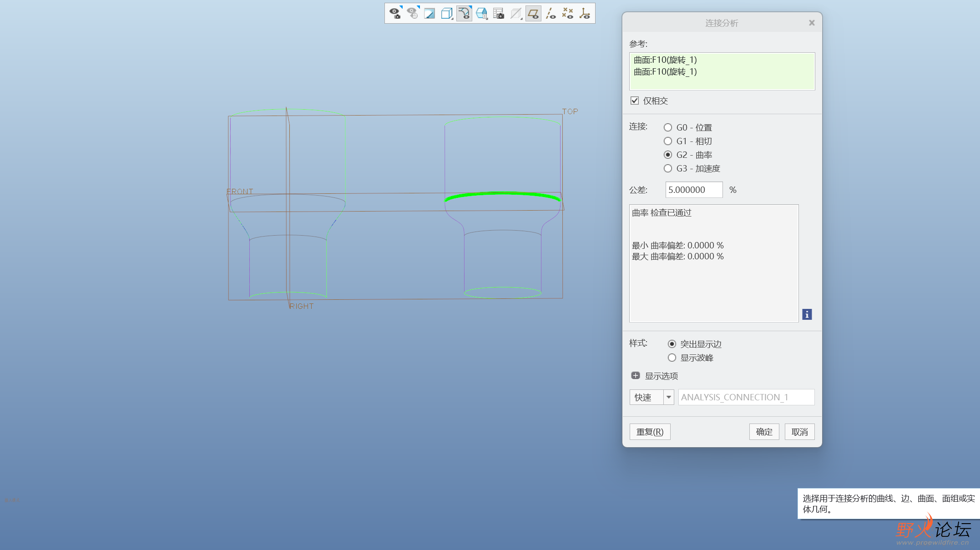
Task: Expand the 显示选项 section
Action: pyautogui.click(x=636, y=376)
